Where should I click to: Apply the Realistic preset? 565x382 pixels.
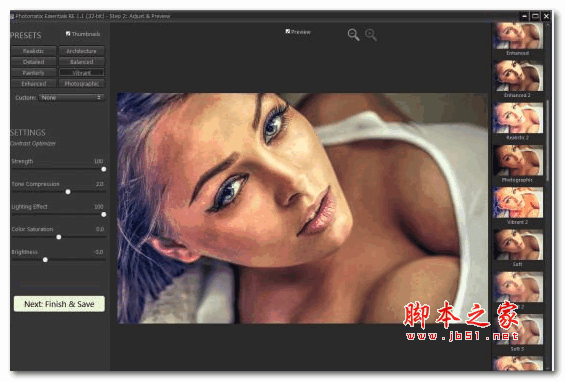click(34, 51)
